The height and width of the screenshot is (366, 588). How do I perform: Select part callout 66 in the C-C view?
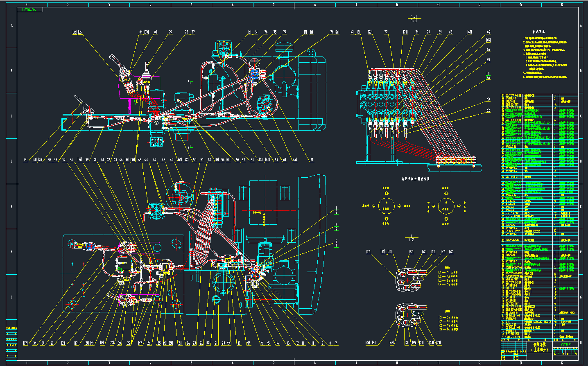click(488, 50)
